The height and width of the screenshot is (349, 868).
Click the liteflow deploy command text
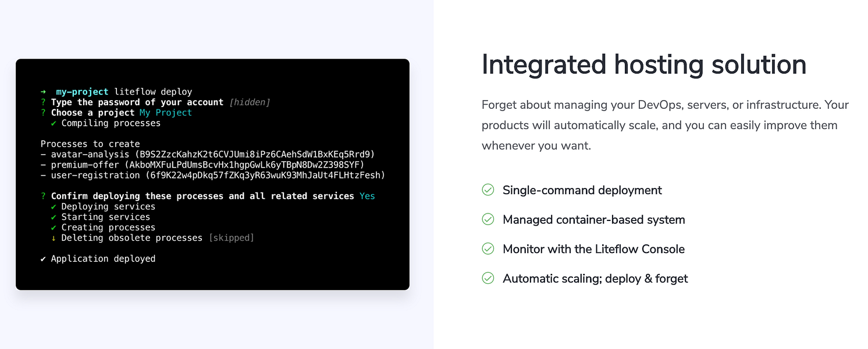coord(153,92)
